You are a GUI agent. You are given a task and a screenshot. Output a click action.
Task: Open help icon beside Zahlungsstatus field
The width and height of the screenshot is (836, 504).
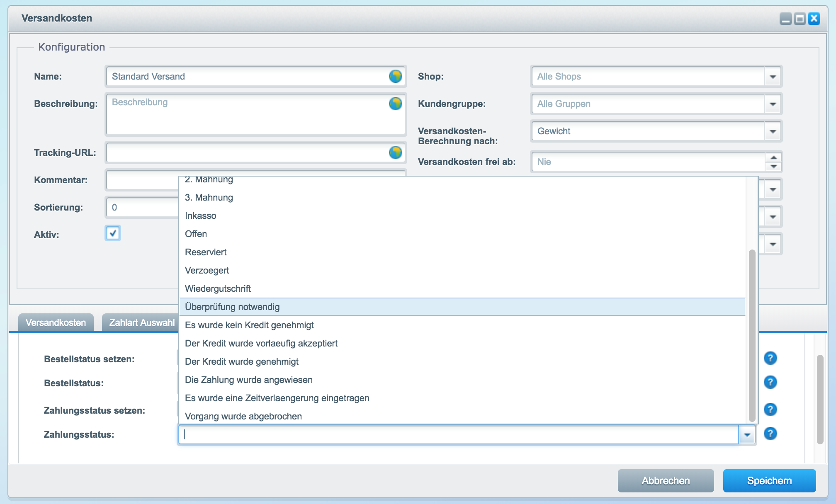tap(770, 434)
